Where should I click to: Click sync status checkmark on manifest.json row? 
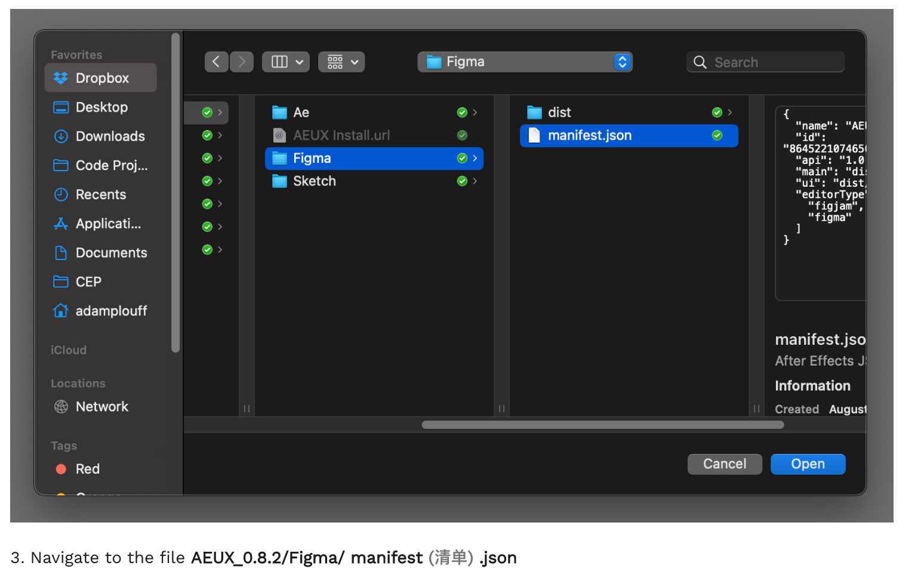pyautogui.click(x=717, y=135)
